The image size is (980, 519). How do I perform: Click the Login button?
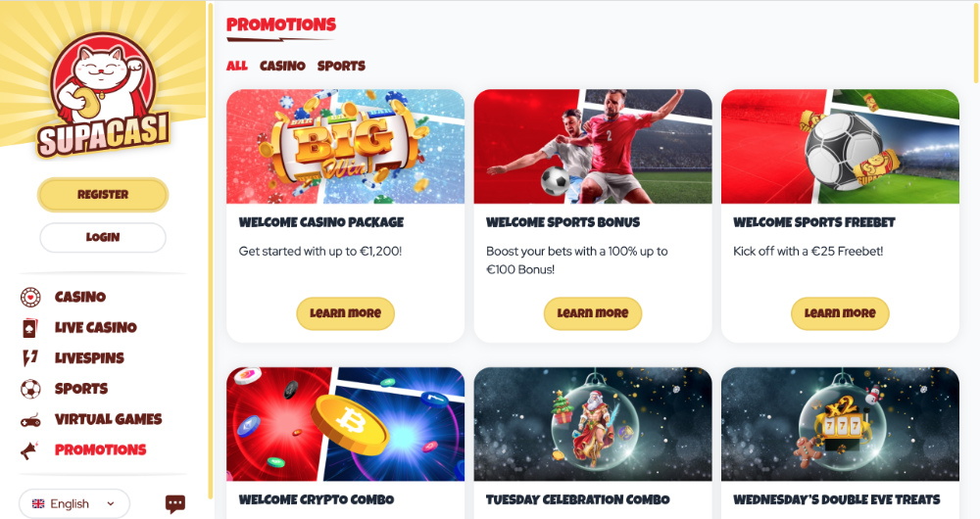(103, 237)
